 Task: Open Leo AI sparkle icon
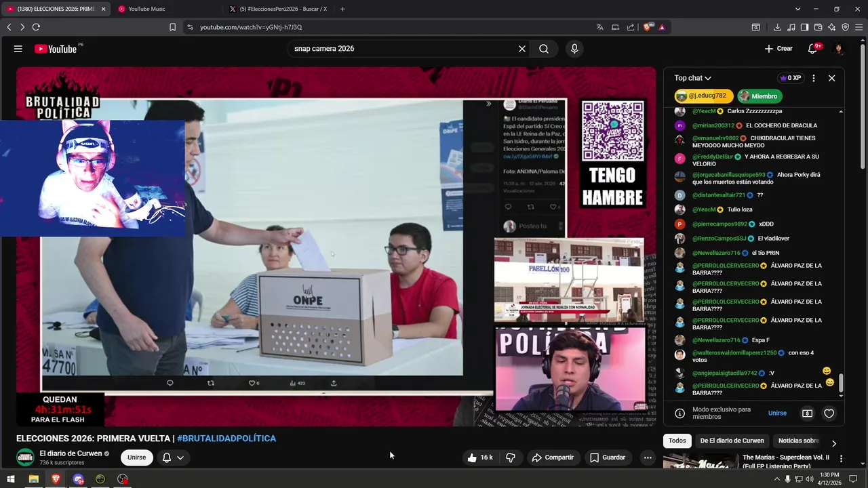[x=831, y=27]
